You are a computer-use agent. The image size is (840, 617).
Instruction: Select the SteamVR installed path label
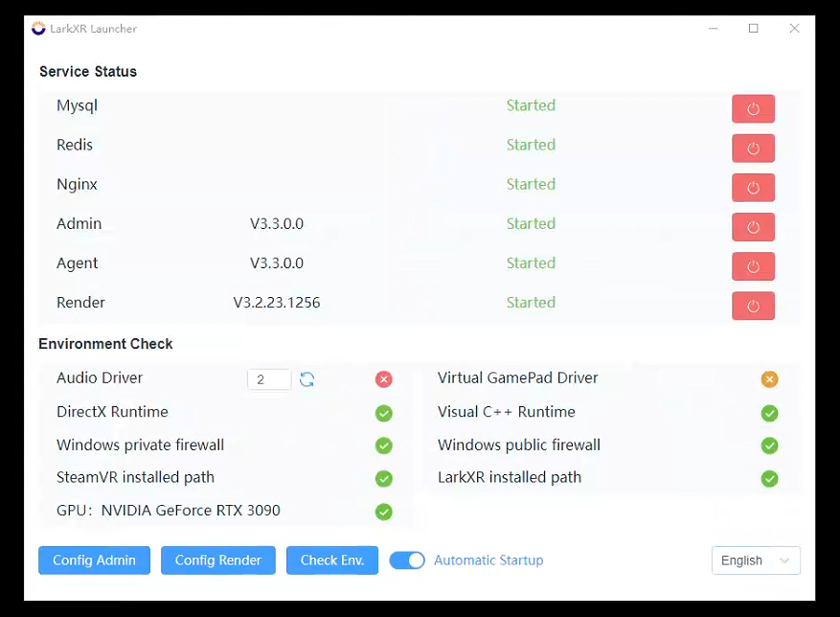click(x=136, y=478)
